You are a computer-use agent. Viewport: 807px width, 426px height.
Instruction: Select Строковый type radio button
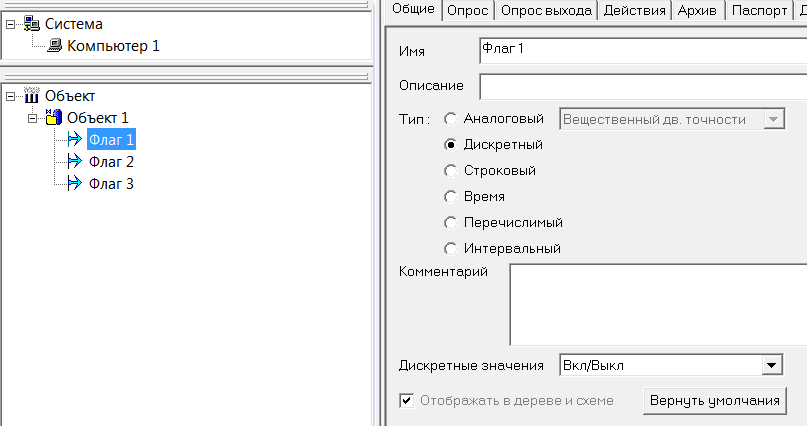coord(450,170)
